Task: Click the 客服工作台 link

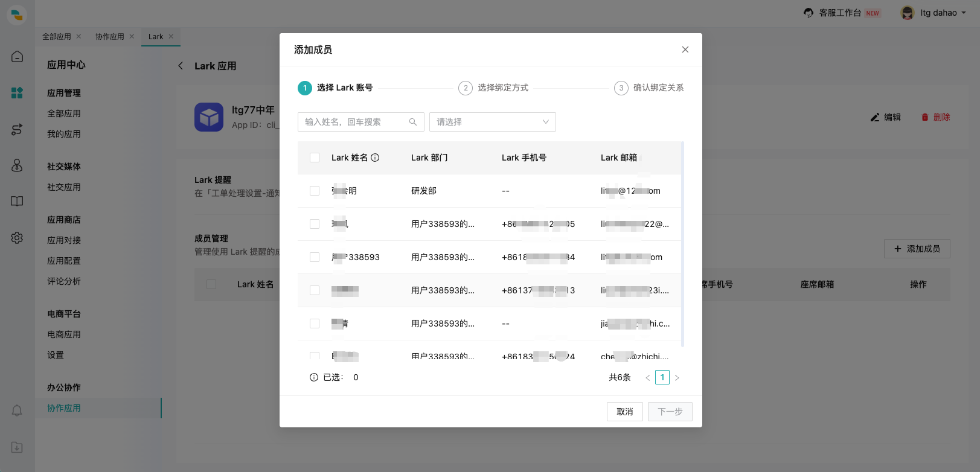Action: click(x=840, y=13)
